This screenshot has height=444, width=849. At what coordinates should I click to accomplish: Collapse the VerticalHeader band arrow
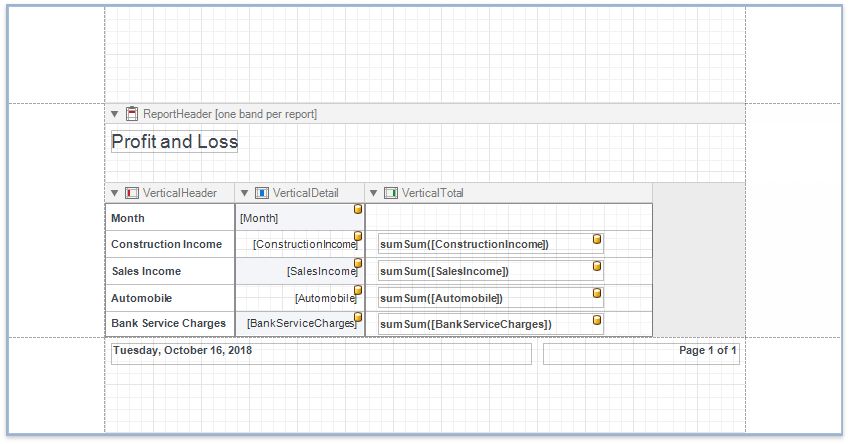[115, 193]
